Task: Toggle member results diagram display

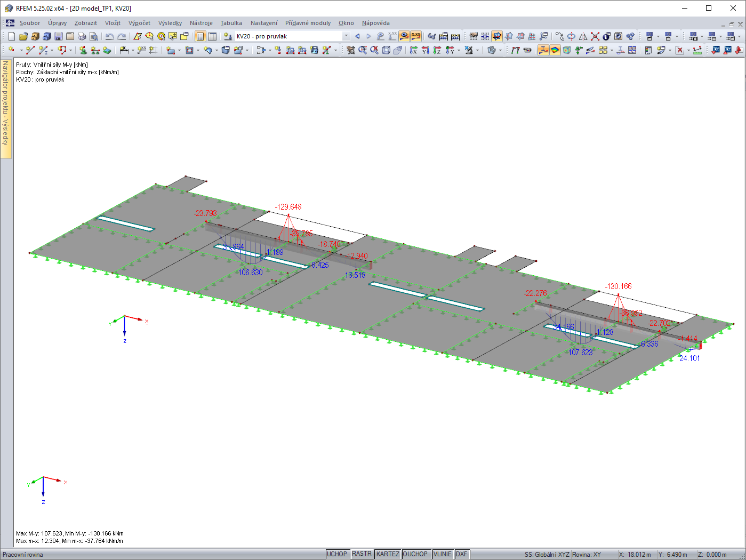Action: pyautogui.click(x=543, y=50)
